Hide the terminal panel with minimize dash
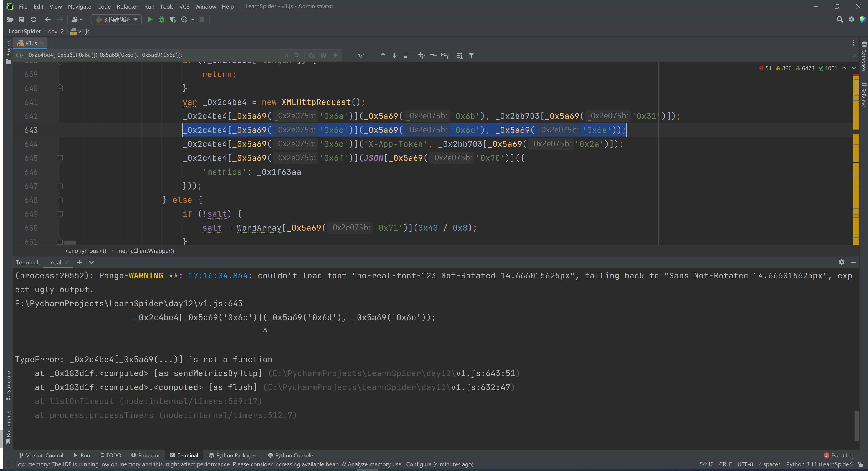This screenshot has height=471, width=868. 853,262
